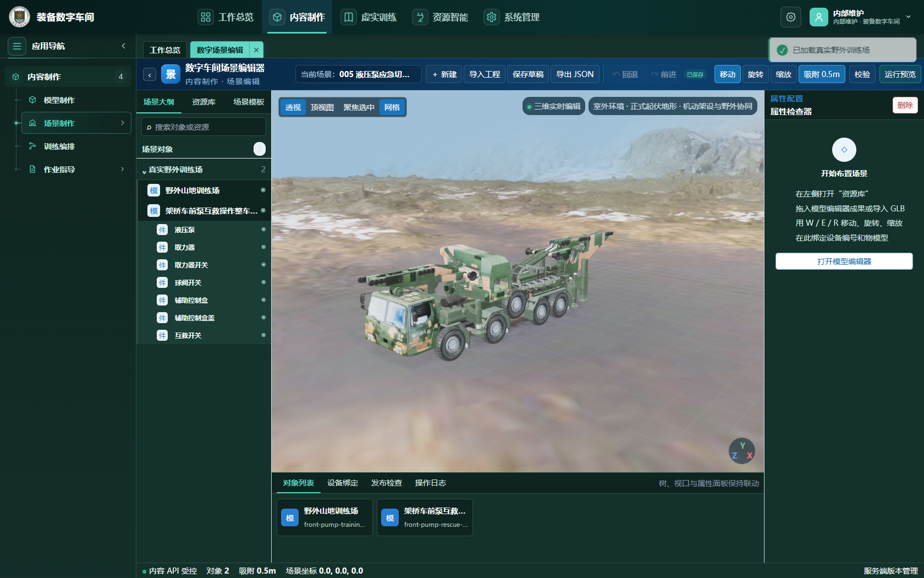This screenshot has height=578, width=924.
Task: Select the 旋转 transform tool
Action: 755,74
